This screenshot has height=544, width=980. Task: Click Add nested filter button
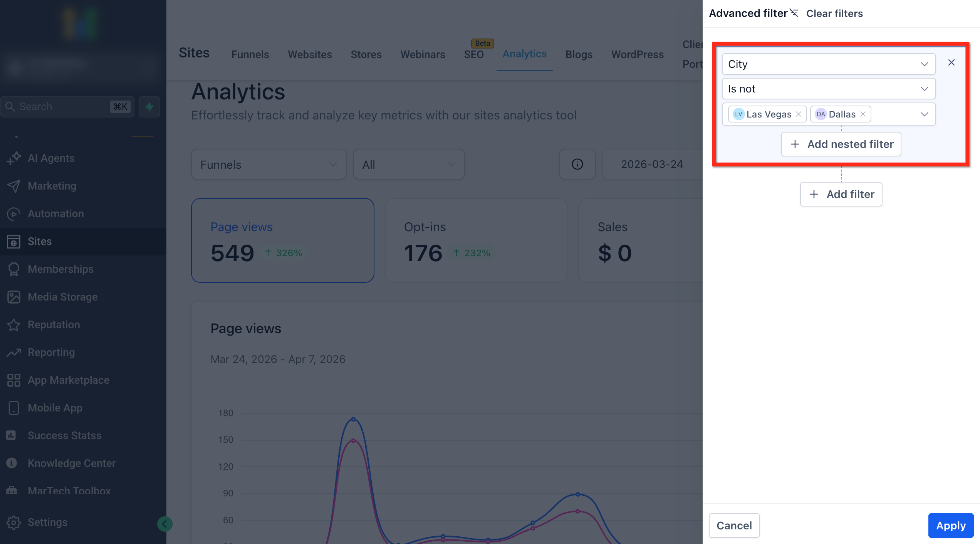pyautogui.click(x=841, y=144)
